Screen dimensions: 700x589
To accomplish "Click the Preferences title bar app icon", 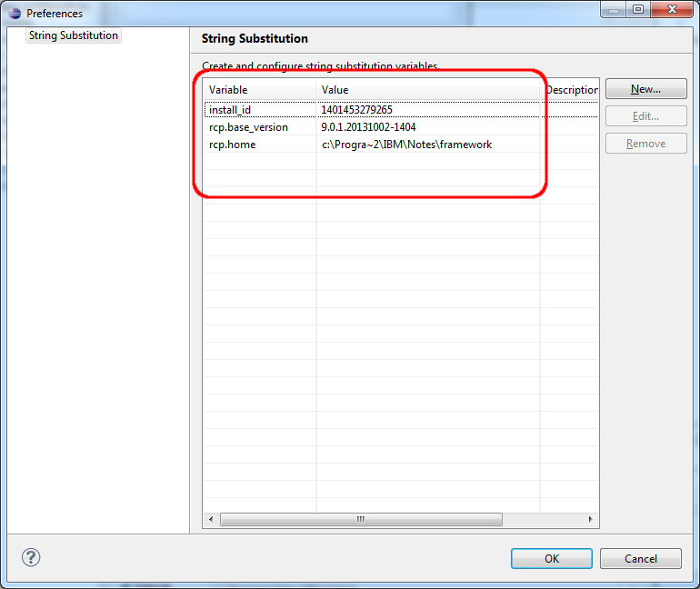I will coord(15,14).
